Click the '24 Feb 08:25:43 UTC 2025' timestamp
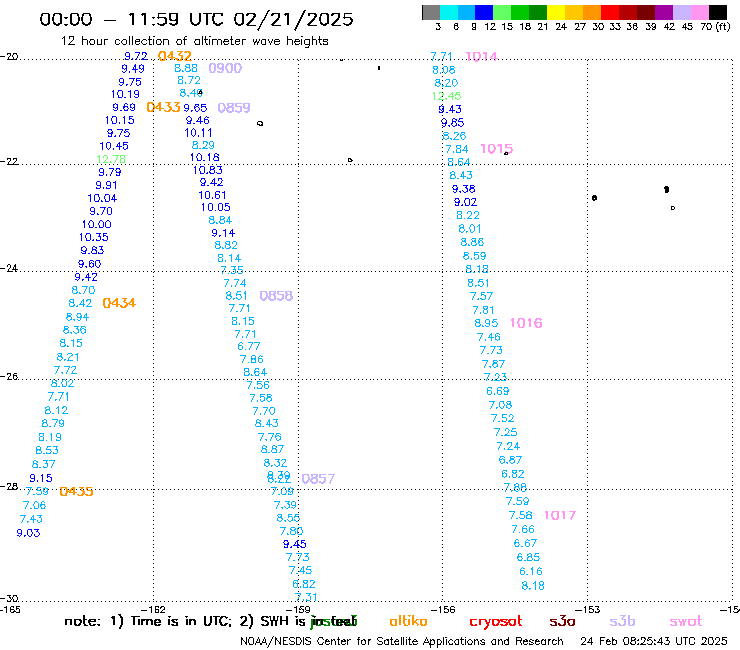Screen dimensions: 740x650 [x=654, y=642]
